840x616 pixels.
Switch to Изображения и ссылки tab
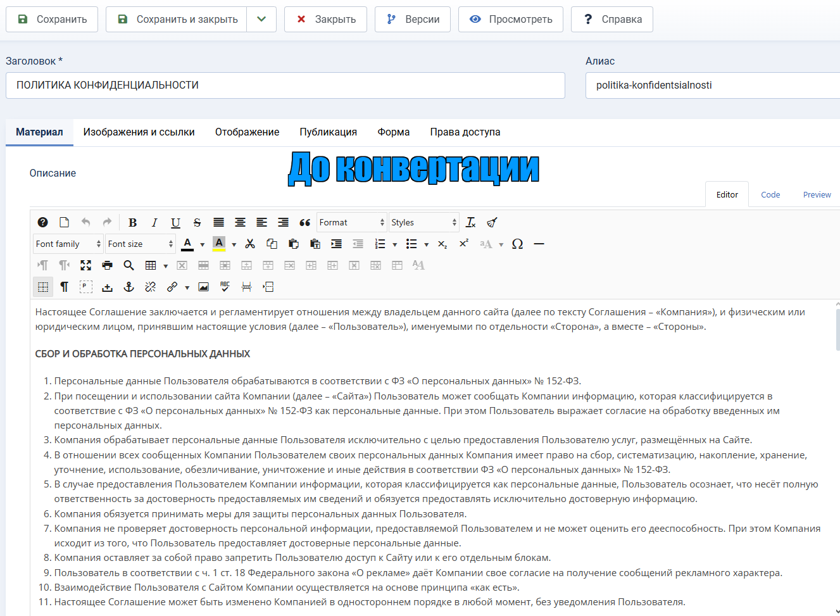coord(139,132)
